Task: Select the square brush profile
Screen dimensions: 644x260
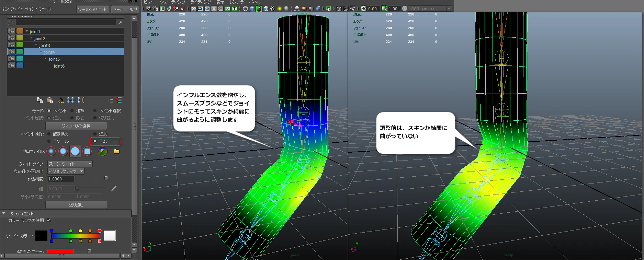Action: (x=87, y=151)
